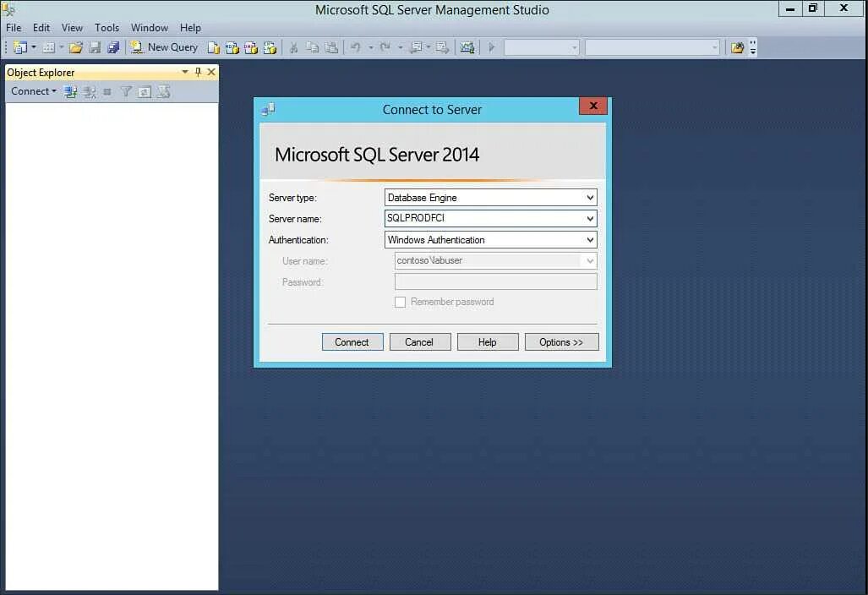Screen dimensions: 868x595
Task: Click the Help button in dialog
Action: click(x=487, y=342)
